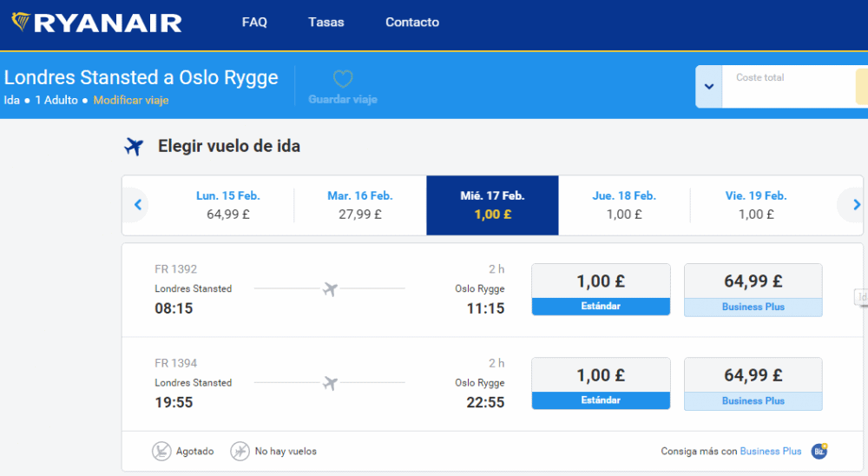Screen dimensions: 868x476
Task: Open the FAQ page
Action: coord(254,23)
